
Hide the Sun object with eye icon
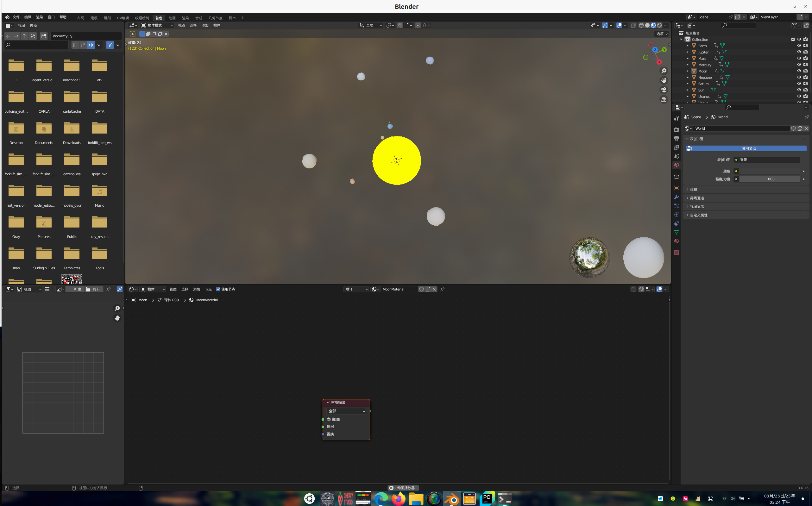(799, 90)
